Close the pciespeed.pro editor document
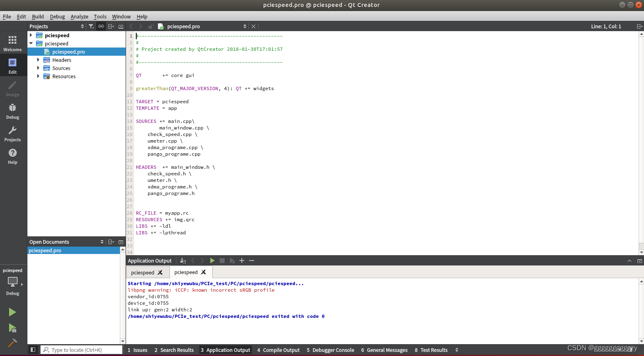Image resolution: width=644 pixels, height=356 pixels. pos(253,26)
